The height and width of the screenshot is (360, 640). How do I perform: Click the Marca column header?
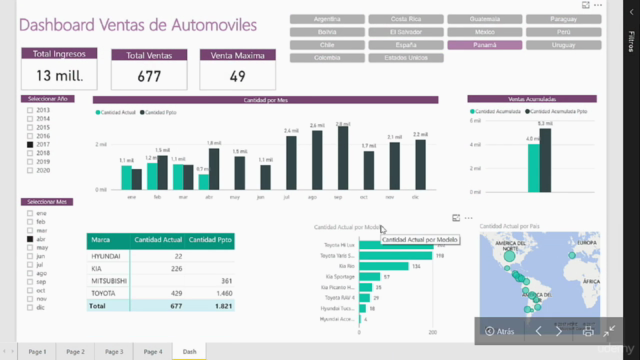(x=108, y=241)
